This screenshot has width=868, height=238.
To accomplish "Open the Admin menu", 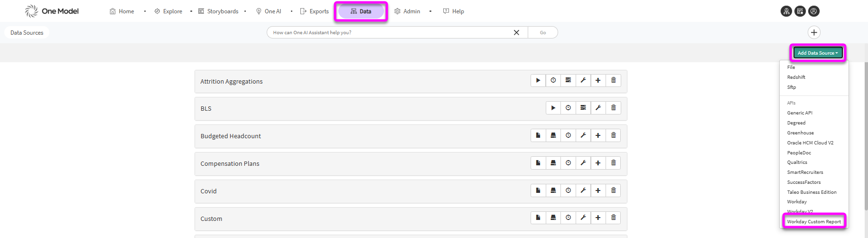I will 407,11.
